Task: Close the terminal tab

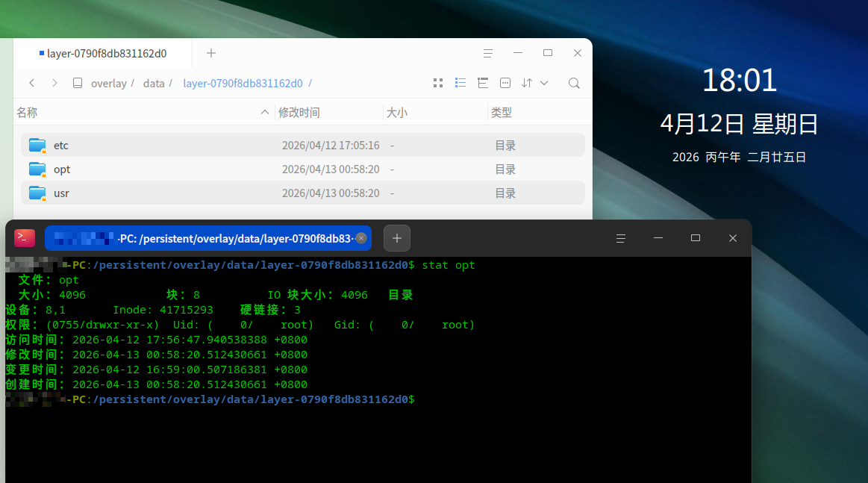Action: pos(361,238)
